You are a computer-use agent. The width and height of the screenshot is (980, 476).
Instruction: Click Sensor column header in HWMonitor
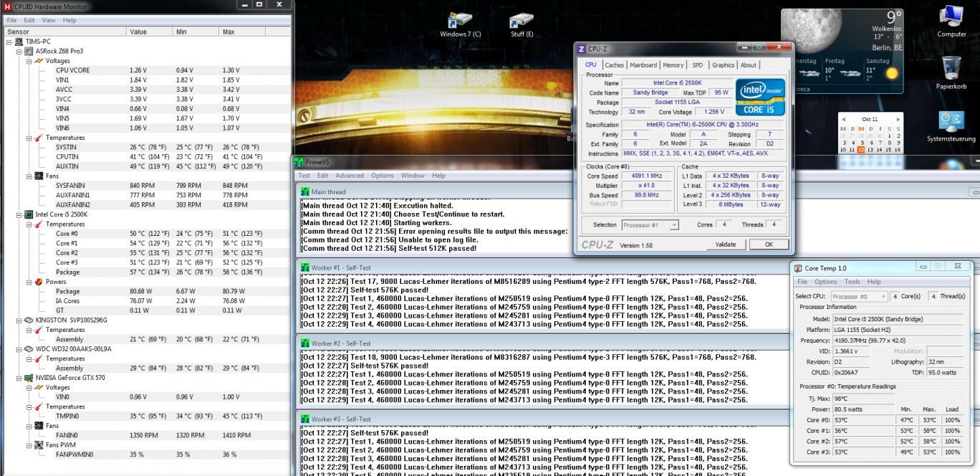coord(64,32)
